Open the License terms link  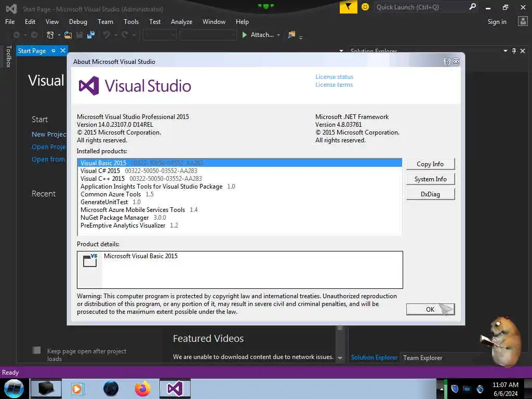point(334,85)
